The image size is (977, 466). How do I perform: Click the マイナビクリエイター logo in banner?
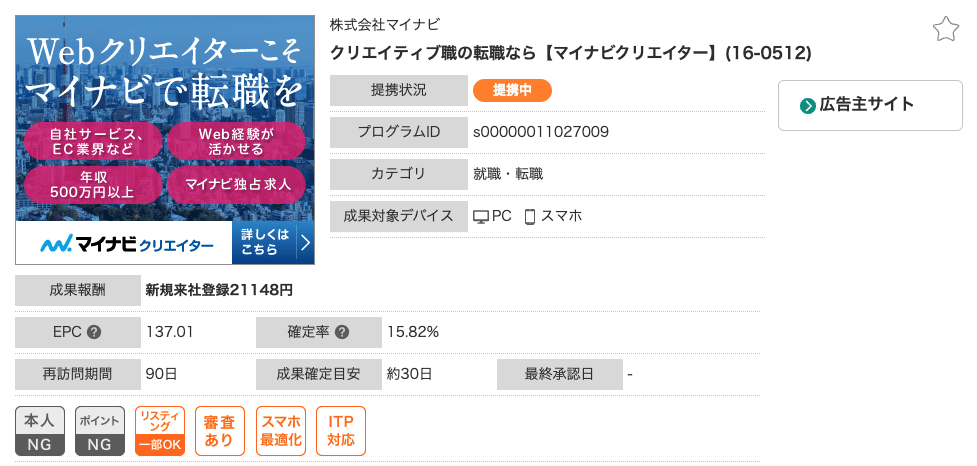pyautogui.click(x=126, y=244)
